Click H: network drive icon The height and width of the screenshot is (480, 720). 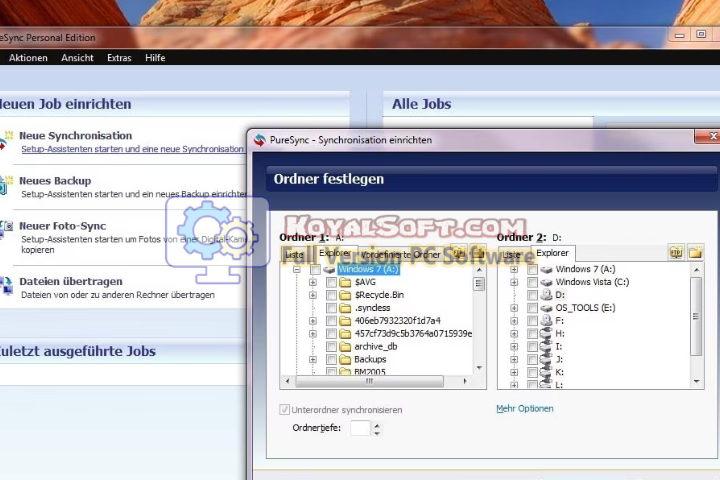click(546, 333)
